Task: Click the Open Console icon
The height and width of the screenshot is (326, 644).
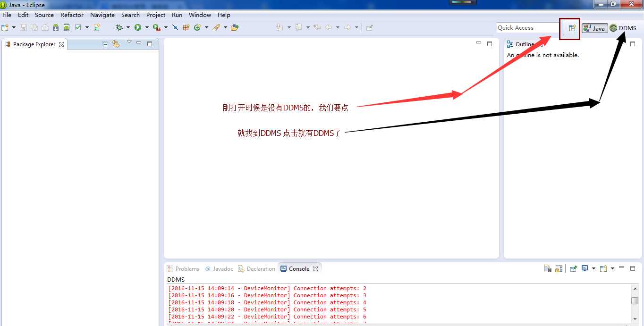Action: coord(603,268)
